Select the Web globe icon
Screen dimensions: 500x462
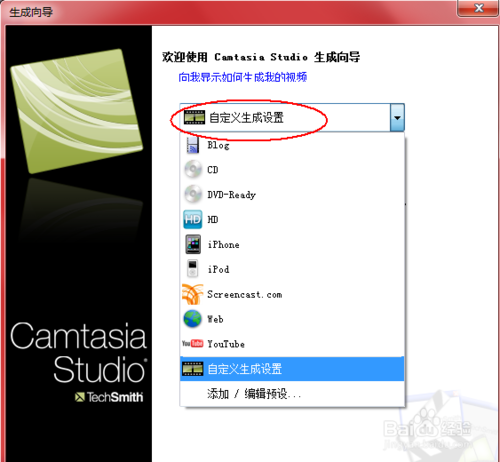pyautogui.click(x=193, y=319)
